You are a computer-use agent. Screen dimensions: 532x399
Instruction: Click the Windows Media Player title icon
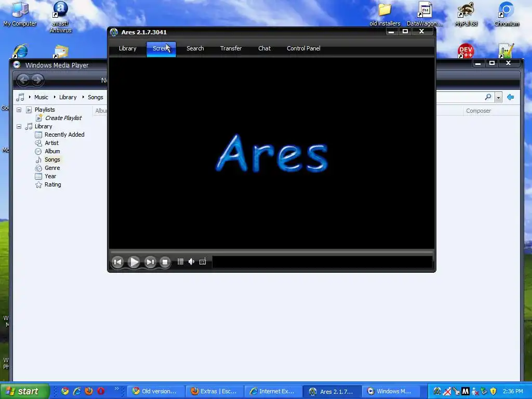tap(17, 65)
